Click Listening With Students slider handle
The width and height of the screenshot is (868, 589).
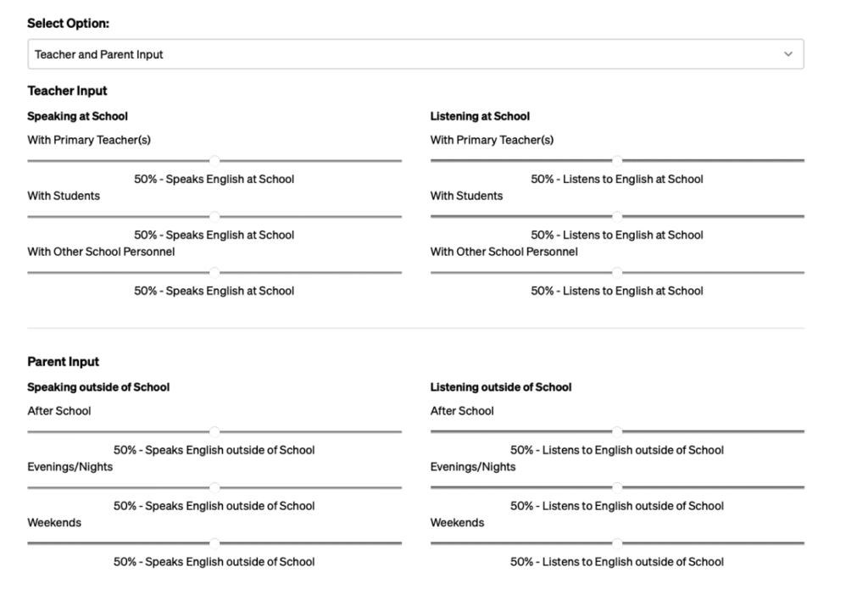[617, 217]
